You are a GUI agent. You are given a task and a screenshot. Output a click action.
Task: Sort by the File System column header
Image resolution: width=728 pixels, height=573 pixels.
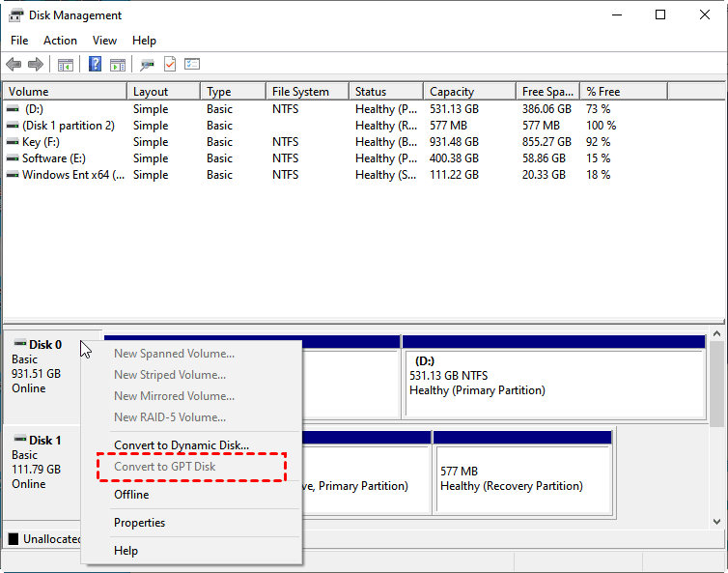click(308, 92)
